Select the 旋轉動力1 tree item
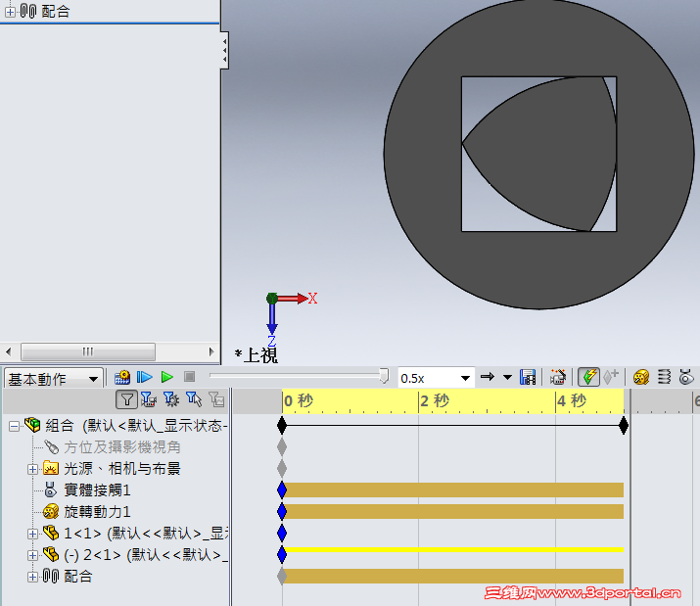 pyautogui.click(x=97, y=512)
